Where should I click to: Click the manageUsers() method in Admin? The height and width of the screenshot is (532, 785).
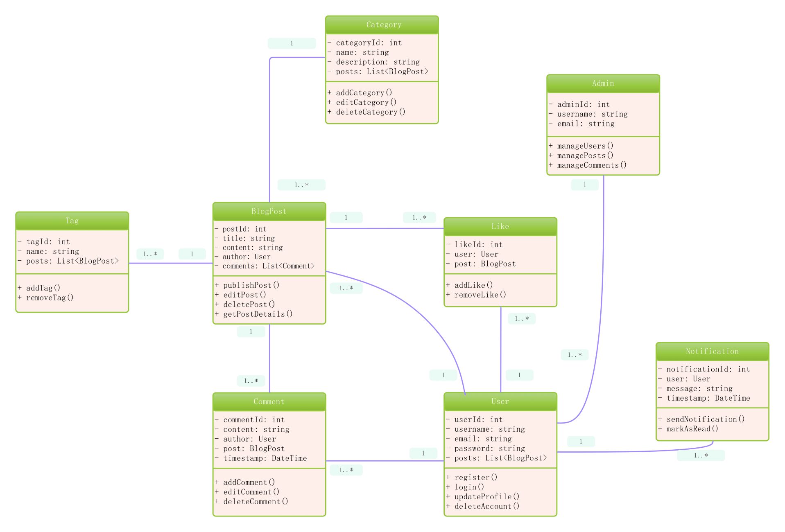(x=585, y=146)
